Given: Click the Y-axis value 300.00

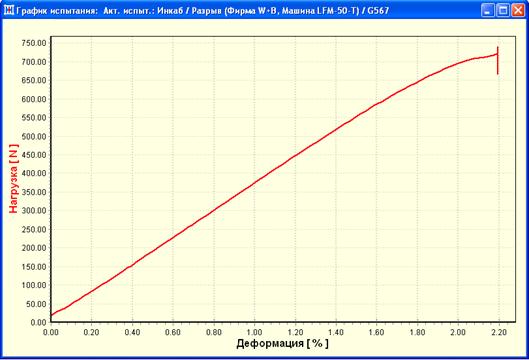Looking at the screenshot, I should click(x=34, y=211).
